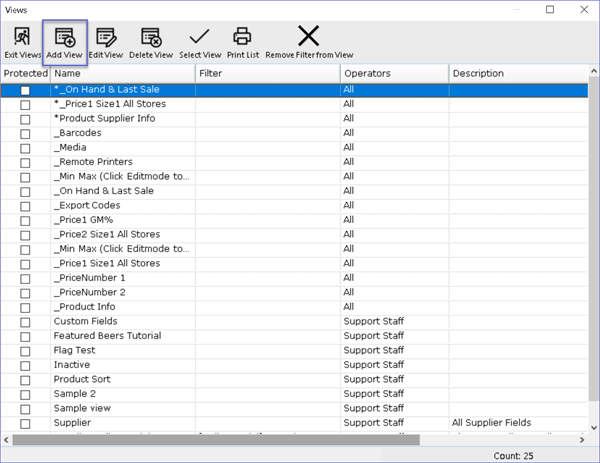The height and width of the screenshot is (463, 600).
Task: Maximize the Views window
Action: point(550,9)
